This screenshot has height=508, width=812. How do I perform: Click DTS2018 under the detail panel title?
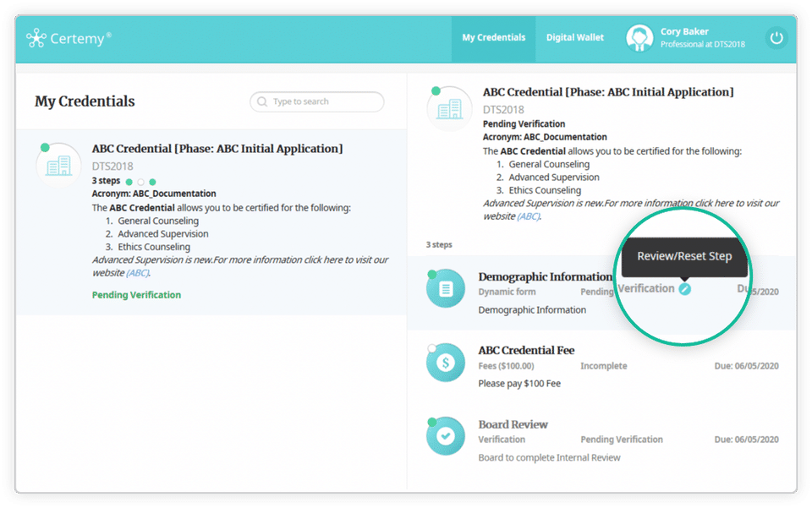(503, 110)
